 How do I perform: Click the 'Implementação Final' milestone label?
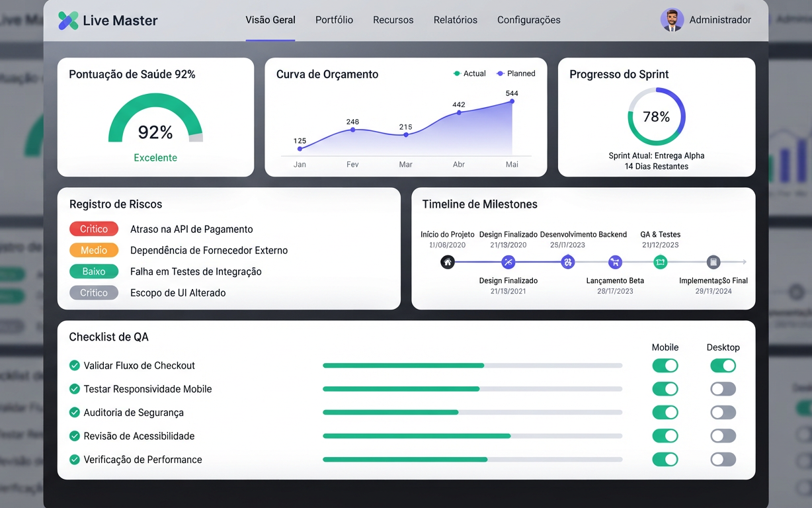[x=713, y=280]
